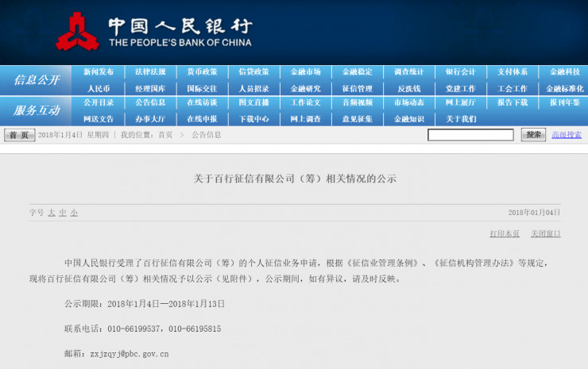Open the 高级搜索 advanced search link
Image resolution: width=588 pixels, height=369 pixels.
(x=567, y=135)
